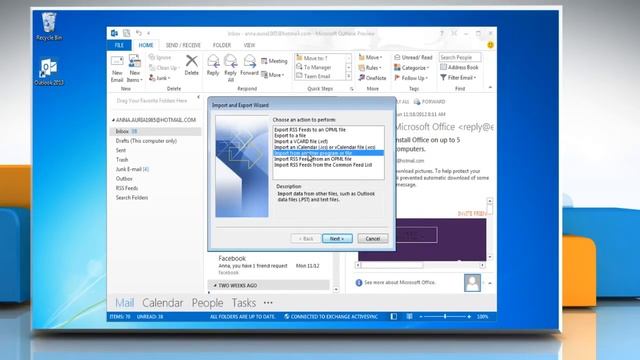640x360 pixels.
Task: Open the Junk dropdown
Action: (x=160, y=78)
